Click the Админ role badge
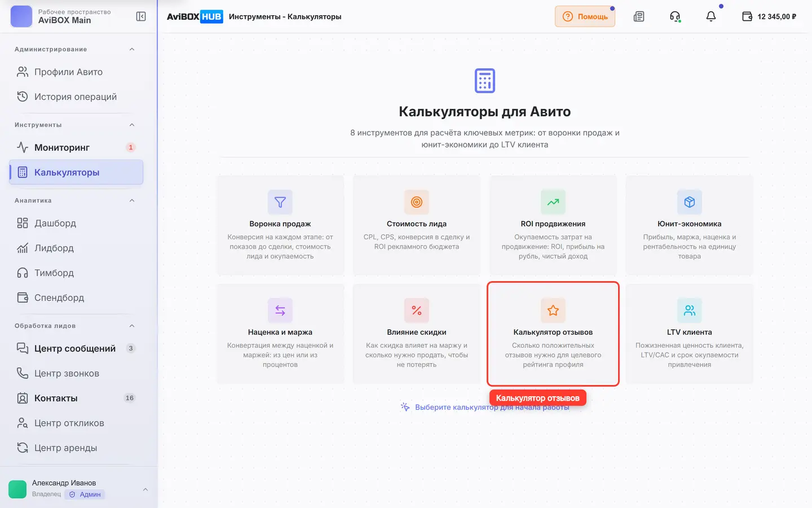Viewport: 812px width, 508px height. pyautogui.click(x=85, y=494)
